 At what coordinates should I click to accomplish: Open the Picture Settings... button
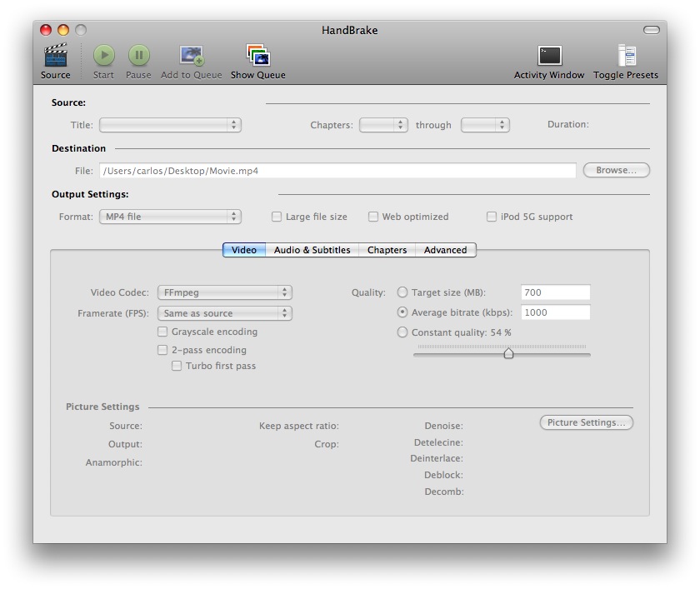586,422
